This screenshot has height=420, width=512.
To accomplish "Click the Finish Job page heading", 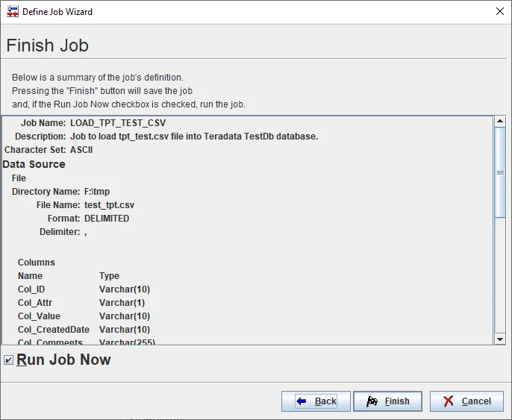I will pyautogui.click(x=48, y=46).
